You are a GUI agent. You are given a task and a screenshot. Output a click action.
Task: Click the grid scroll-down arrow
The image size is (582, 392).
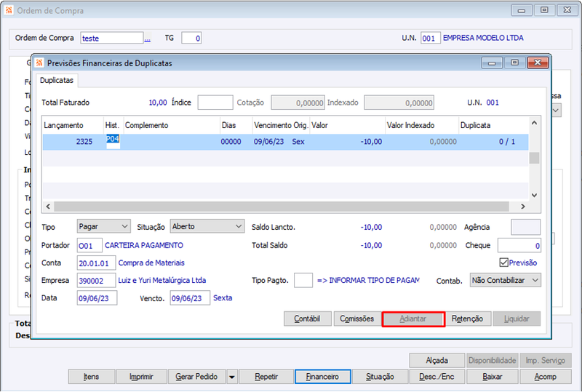coord(534,195)
